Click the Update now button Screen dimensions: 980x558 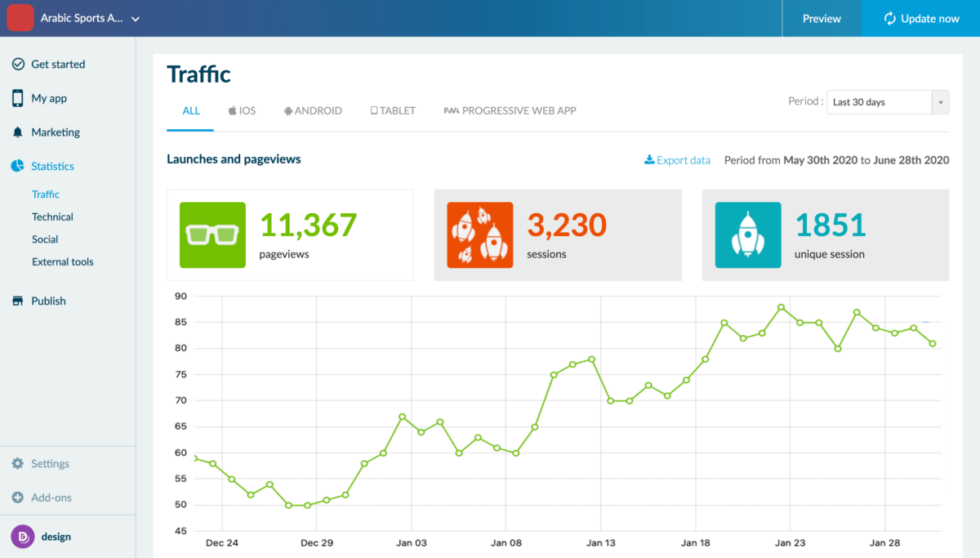(920, 18)
